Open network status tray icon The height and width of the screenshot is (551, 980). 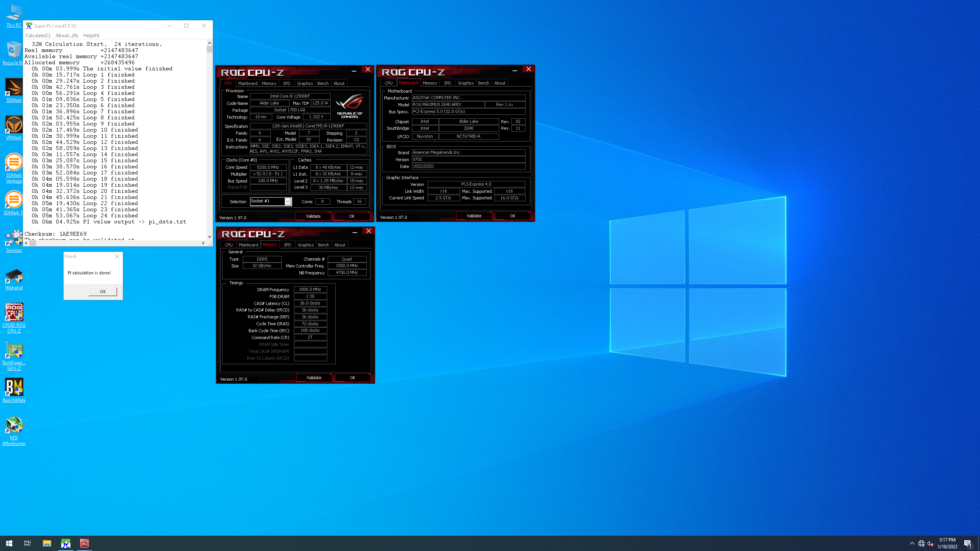pyautogui.click(x=921, y=543)
